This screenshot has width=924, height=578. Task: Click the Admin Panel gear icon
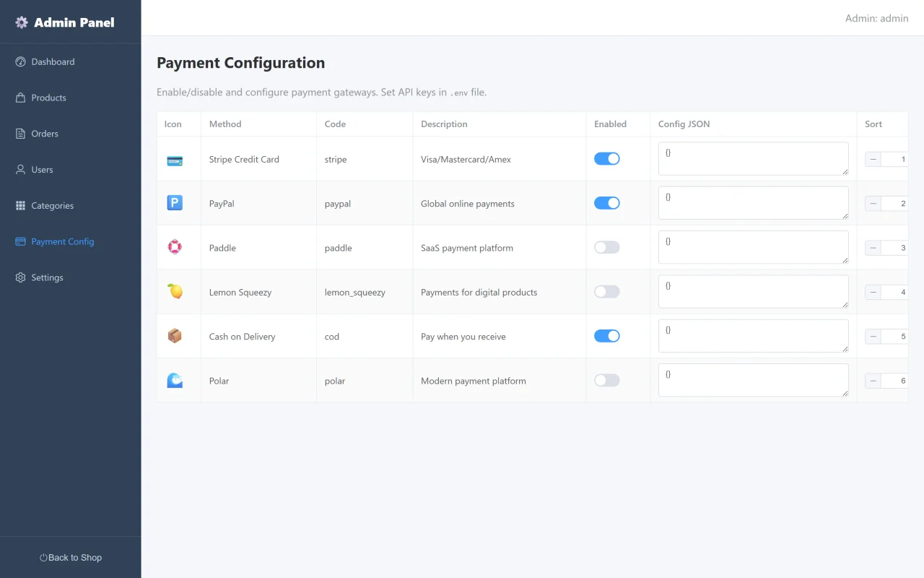pyautogui.click(x=22, y=22)
